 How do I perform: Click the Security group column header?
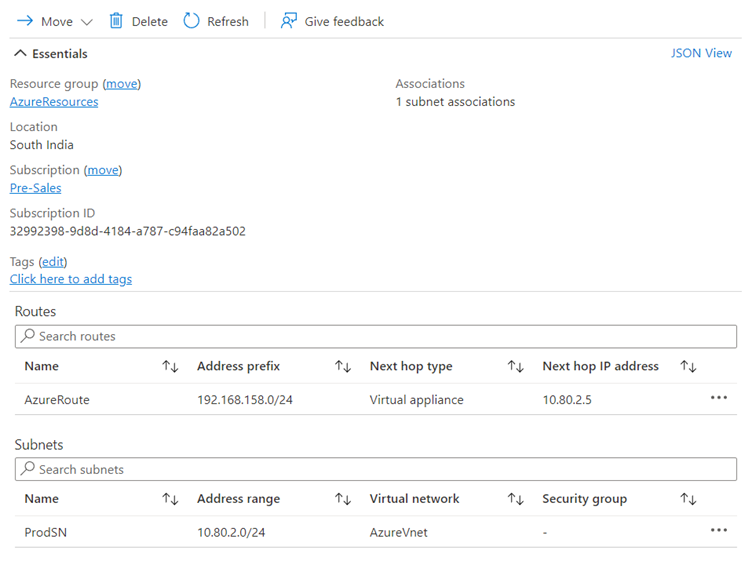[x=585, y=499]
